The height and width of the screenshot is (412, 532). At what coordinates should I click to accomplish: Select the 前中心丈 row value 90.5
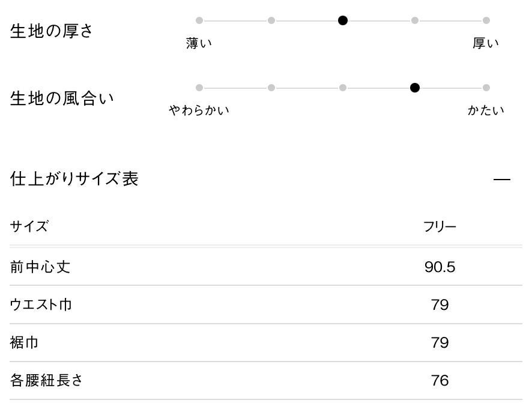(440, 267)
